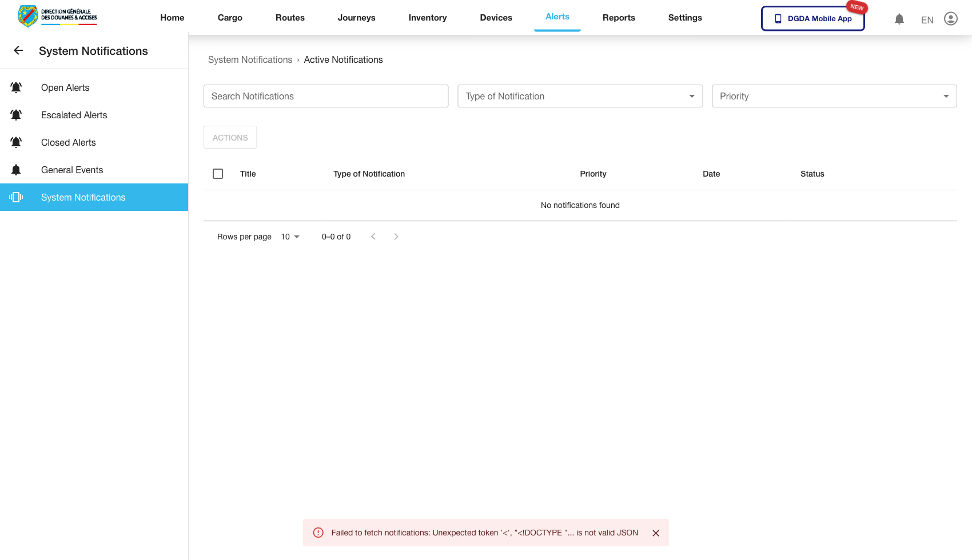
Task: Open the notifications bell in the top bar
Action: 899,18
